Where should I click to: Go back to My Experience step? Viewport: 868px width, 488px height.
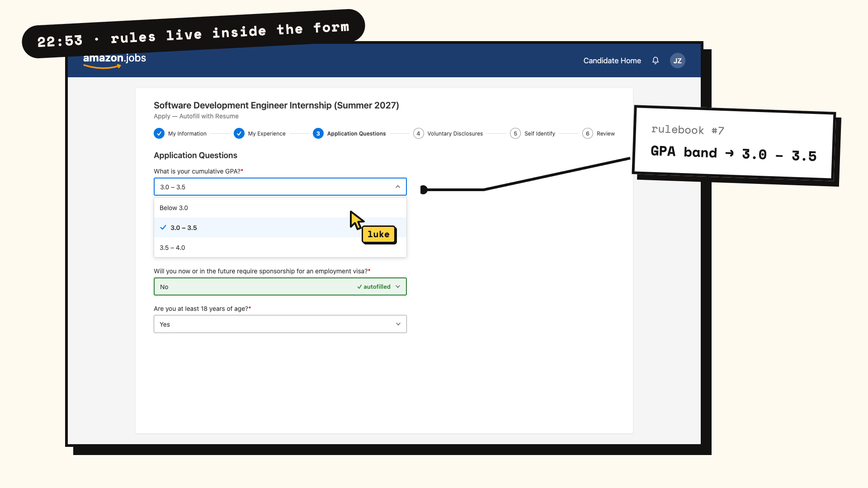coord(260,133)
